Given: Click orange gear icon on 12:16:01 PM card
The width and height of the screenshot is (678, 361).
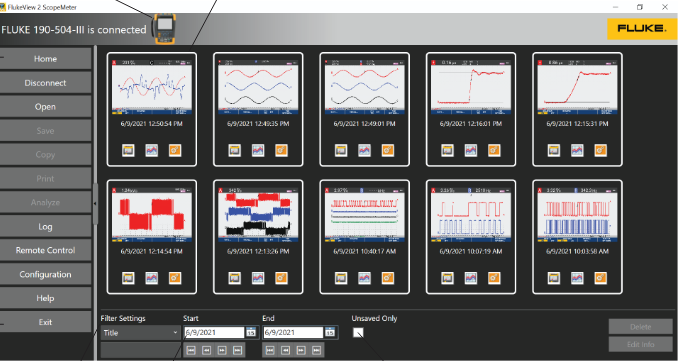Looking at the screenshot, I should 494,150.
